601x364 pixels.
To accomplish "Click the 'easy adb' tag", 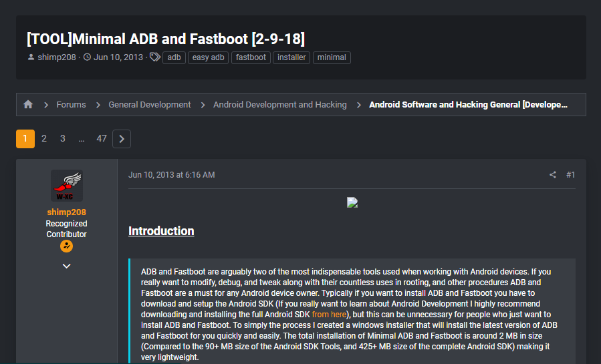I will [208, 57].
